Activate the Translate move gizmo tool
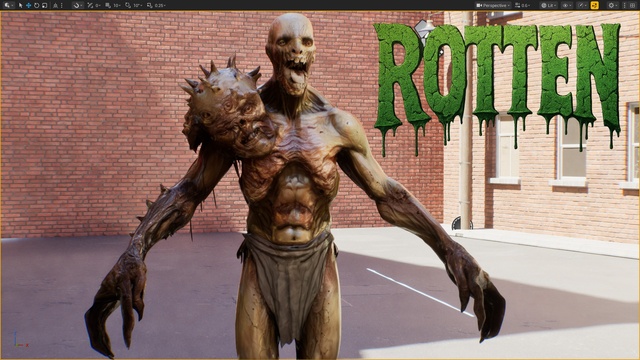The height and width of the screenshot is (360, 640). (29, 5)
